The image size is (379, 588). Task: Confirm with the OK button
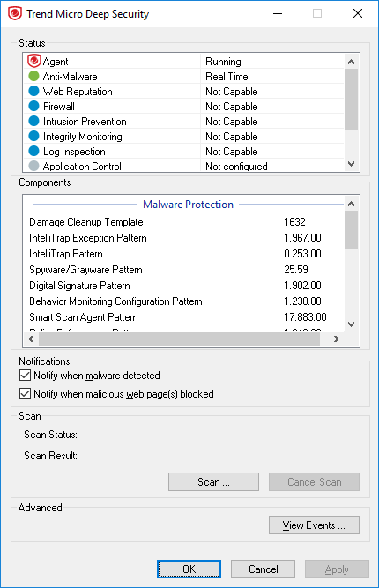tap(189, 569)
